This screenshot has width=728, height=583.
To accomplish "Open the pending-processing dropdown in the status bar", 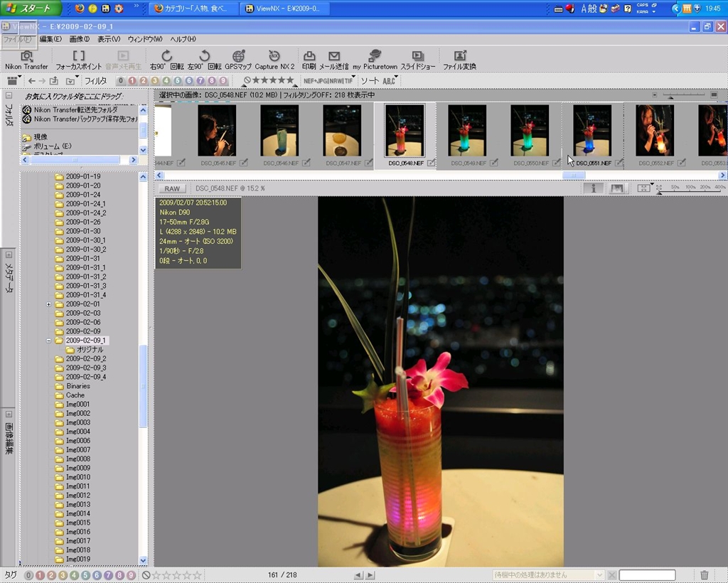I will 599,574.
